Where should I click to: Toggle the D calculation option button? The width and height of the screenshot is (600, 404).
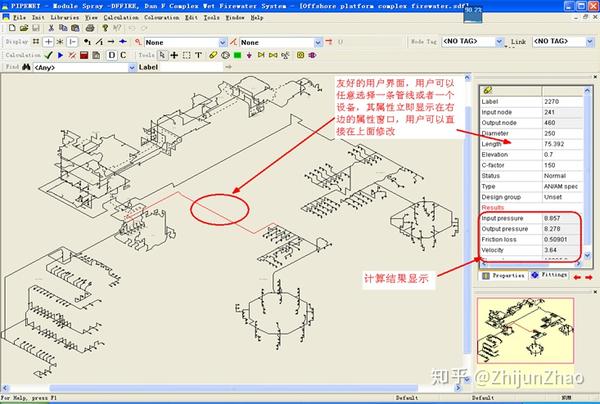[111, 55]
